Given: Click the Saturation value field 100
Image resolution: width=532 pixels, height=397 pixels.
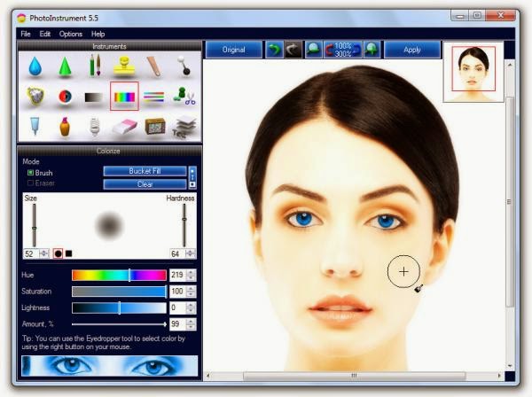Looking at the screenshot, I should (177, 292).
